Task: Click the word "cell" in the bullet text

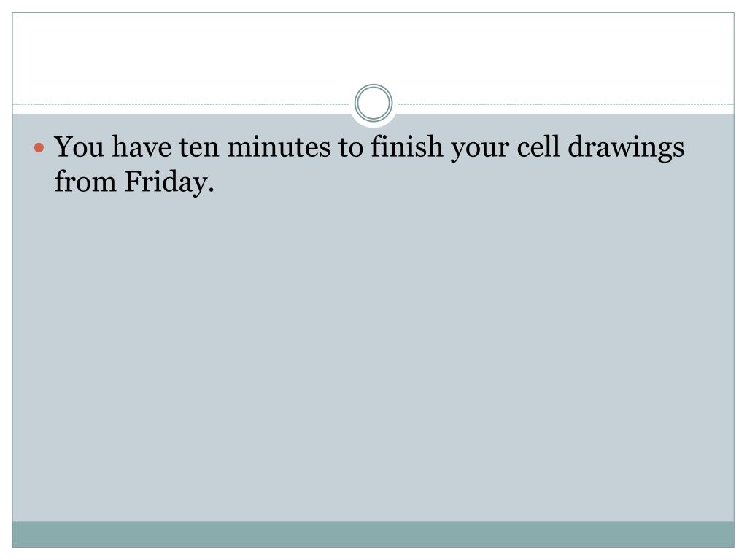Action: (x=538, y=146)
